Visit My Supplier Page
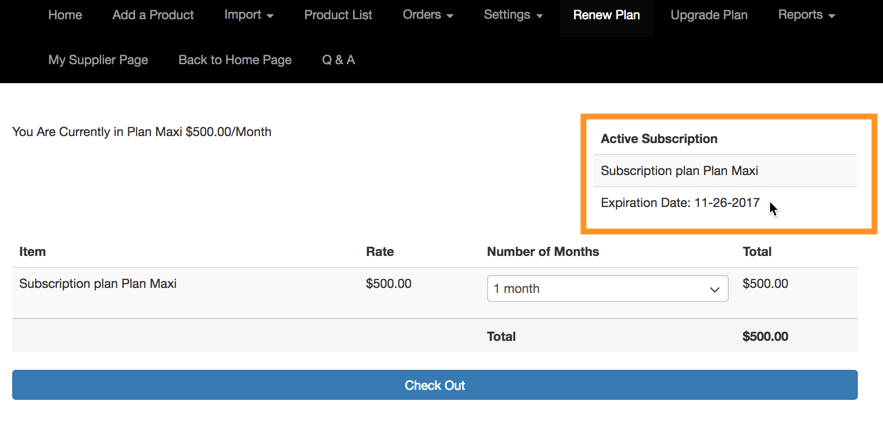Screen dimensions: 883x447 click(98, 60)
